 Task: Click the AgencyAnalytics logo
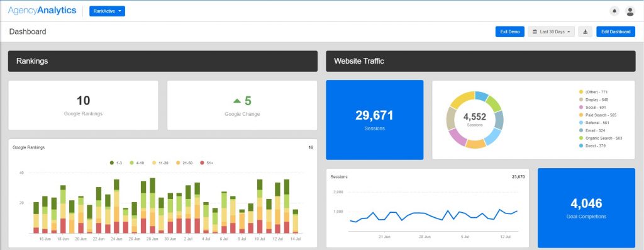[x=42, y=11]
